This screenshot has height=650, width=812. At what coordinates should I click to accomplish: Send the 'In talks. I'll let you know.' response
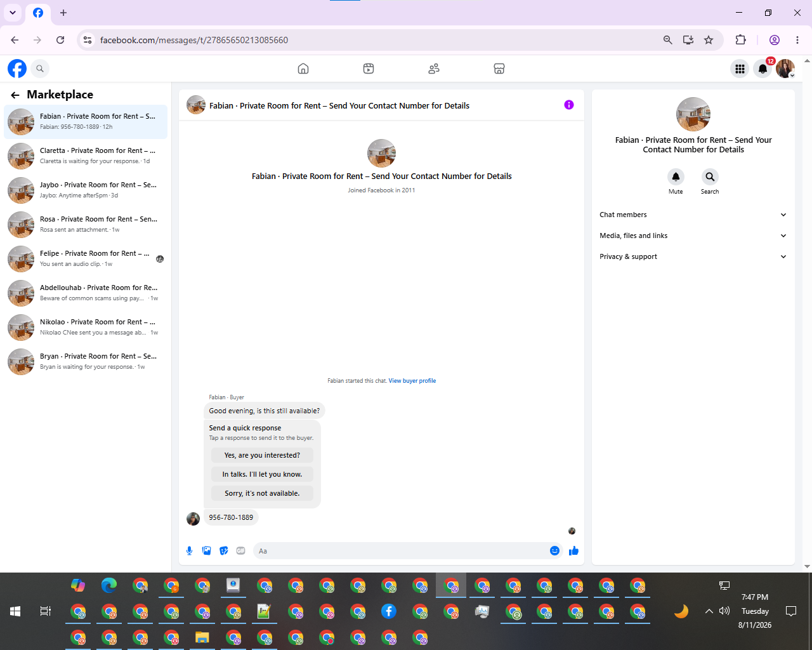[x=262, y=474]
